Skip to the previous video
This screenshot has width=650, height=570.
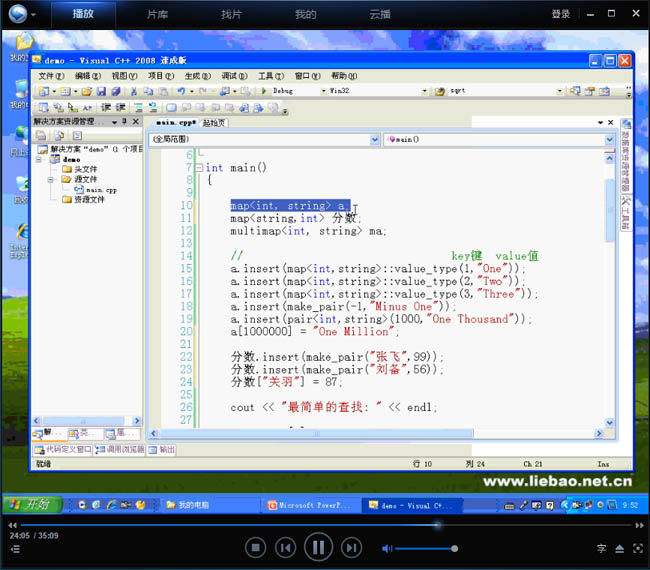tap(286, 547)
